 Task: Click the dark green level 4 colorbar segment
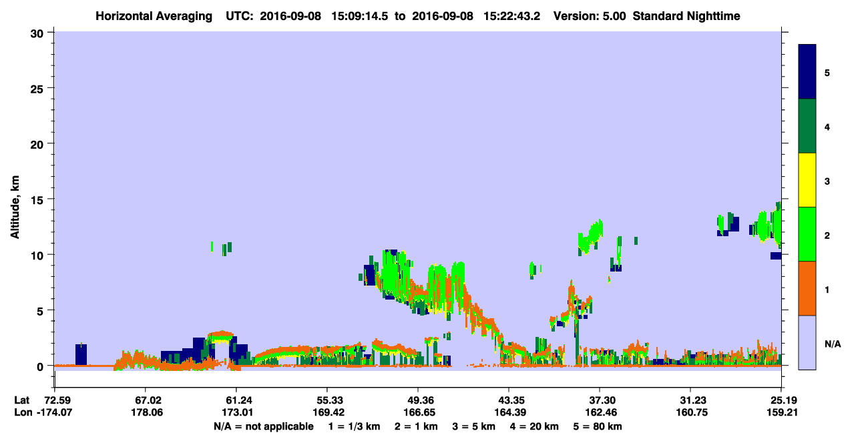click(807, 126)
